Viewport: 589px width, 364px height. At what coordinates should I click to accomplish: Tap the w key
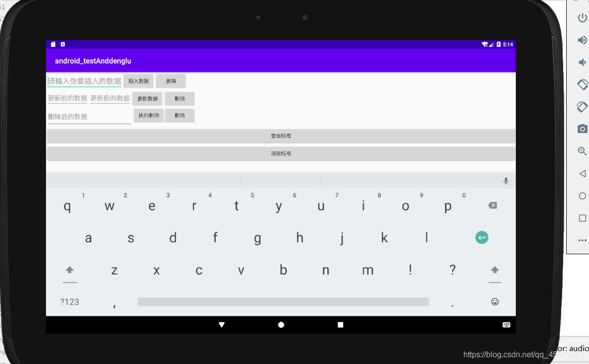point(109,206)
